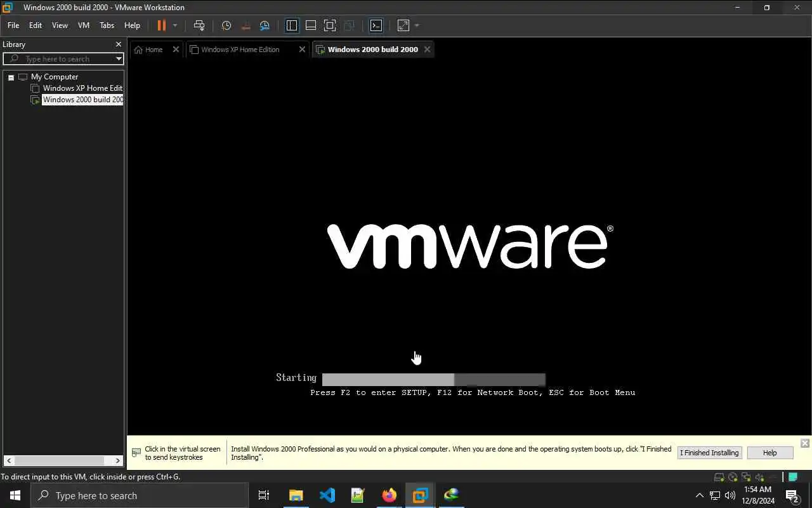
Task: Select Windows XP Home Edition in library
Action: point(82,88)
